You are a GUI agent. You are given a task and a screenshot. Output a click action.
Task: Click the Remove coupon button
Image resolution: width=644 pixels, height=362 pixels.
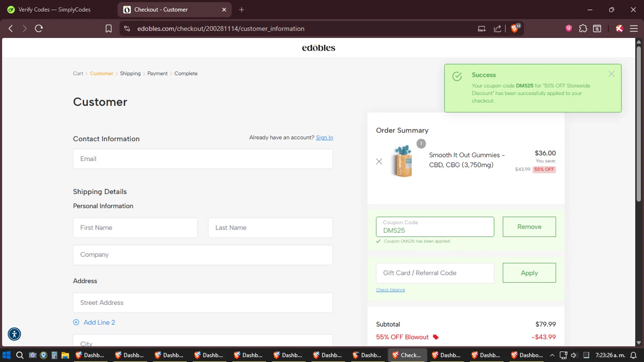tap(529, 227)
